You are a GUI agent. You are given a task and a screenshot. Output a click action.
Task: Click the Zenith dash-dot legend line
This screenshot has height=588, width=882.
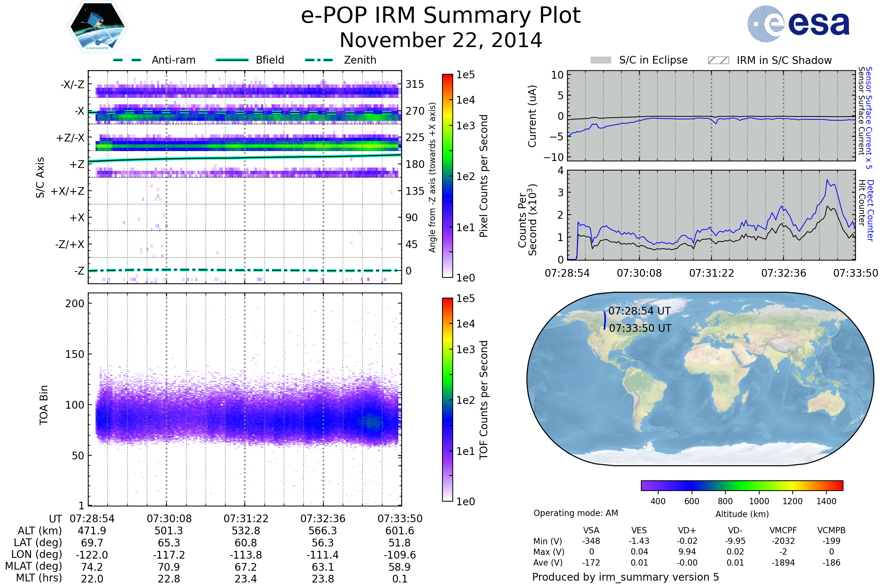tap(319, 60)
